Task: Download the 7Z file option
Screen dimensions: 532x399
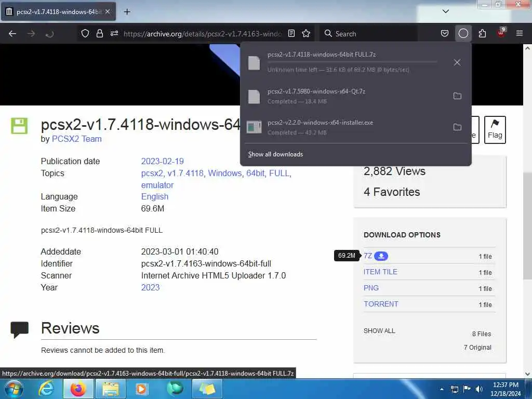Action: (x=368, y=256)
